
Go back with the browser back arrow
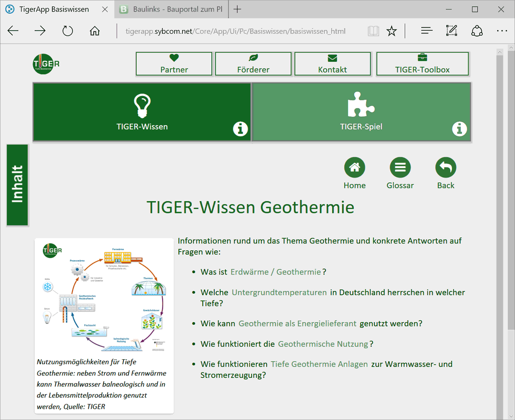coord(13,31)
